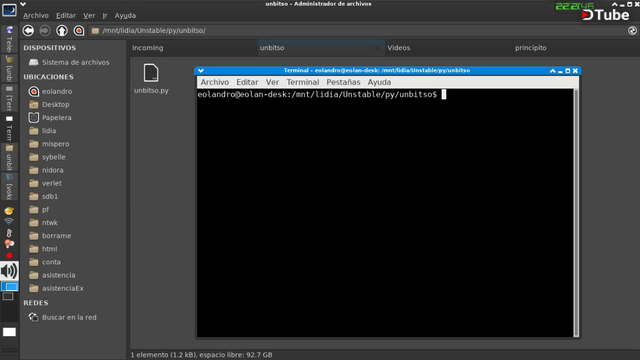Click the wifi network panel icon
This screenshot has width=640, height=360.
[x=9, y=221]
